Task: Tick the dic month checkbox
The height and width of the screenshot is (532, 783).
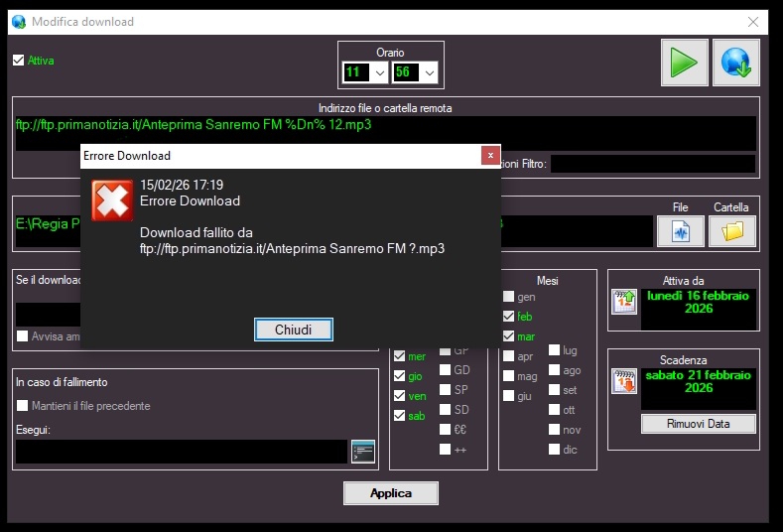Action: pyautogui.click(x=555, y=450)
